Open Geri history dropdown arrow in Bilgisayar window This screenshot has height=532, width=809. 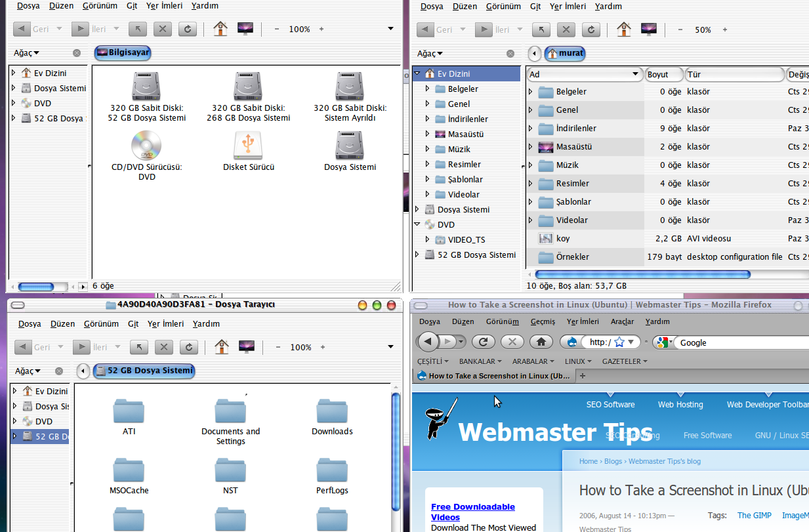(x=59, y=29)
